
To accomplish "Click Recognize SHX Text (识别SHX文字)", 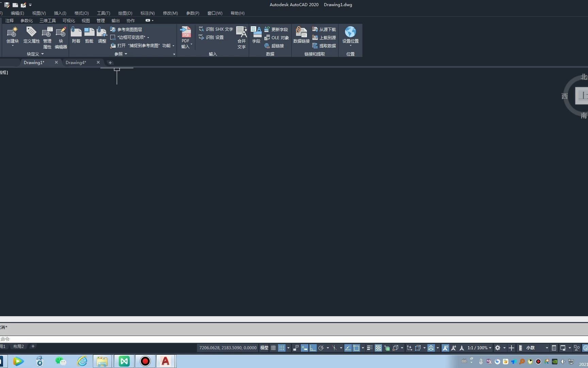I will (216, 29).
